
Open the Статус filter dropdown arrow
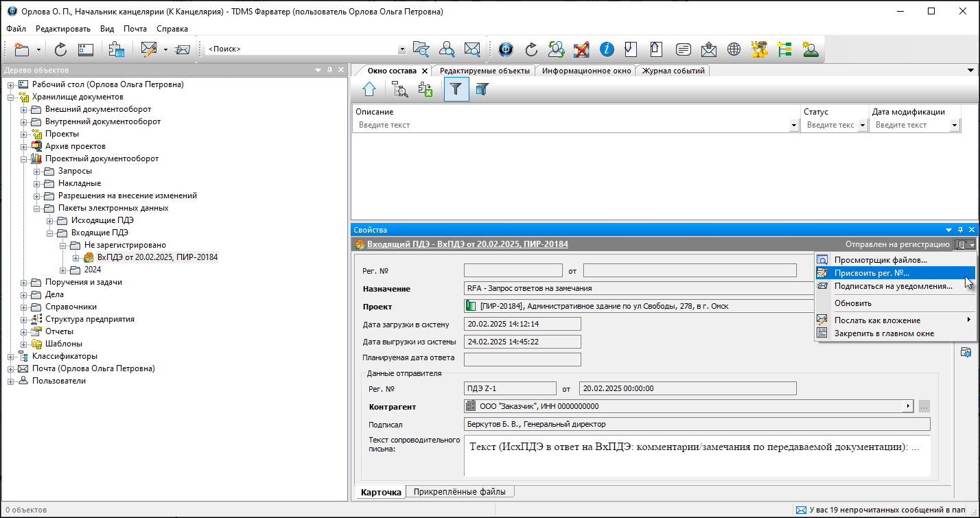click(x=863, y=126)
